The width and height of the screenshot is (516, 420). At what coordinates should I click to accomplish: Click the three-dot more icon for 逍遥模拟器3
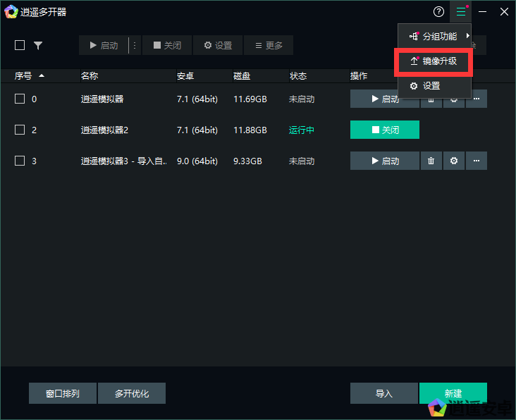[477, 161]
